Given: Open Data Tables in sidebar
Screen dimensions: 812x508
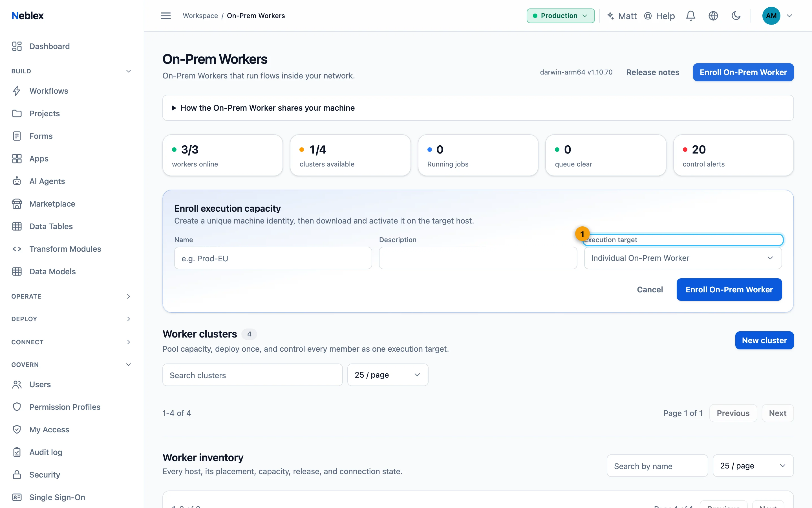Looking at the screenshot, I should point(72,226).
